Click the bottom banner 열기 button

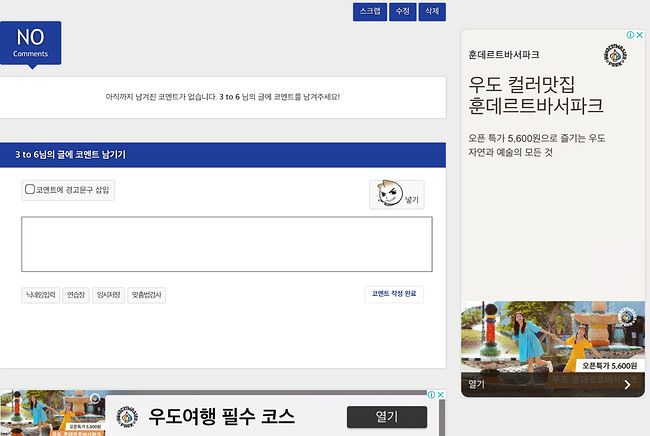tap(387, 417)
